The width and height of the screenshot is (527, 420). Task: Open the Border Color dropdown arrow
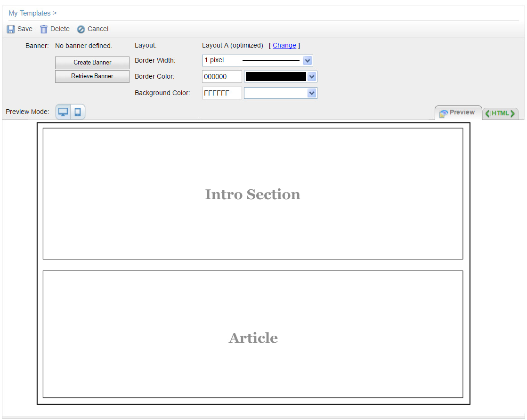311,77
